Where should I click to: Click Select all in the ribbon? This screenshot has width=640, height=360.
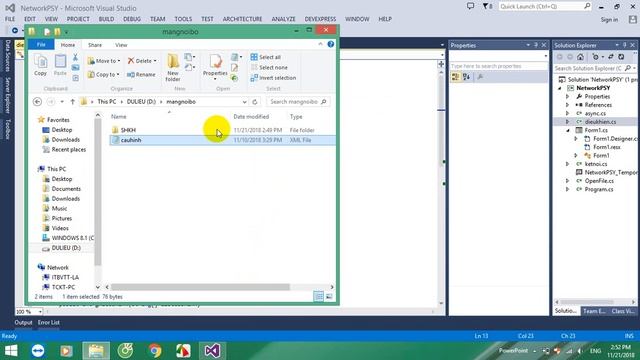tap(266, 57)
